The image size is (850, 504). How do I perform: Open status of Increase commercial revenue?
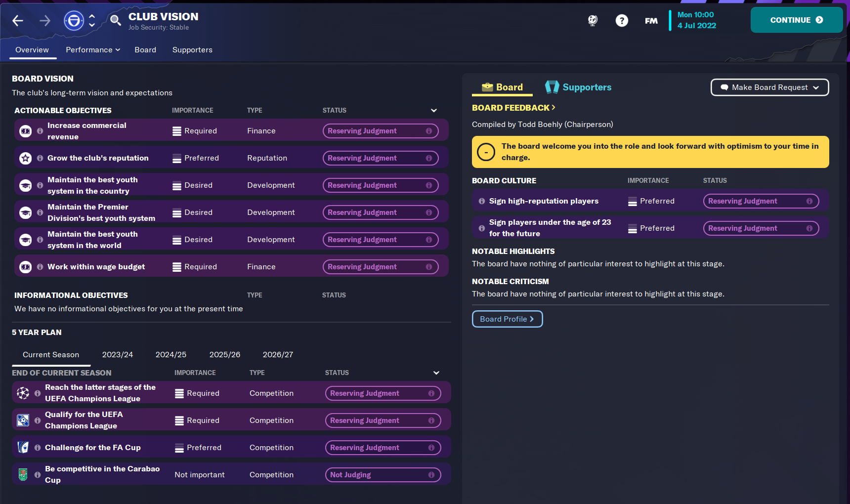click(x=381, y=131)
